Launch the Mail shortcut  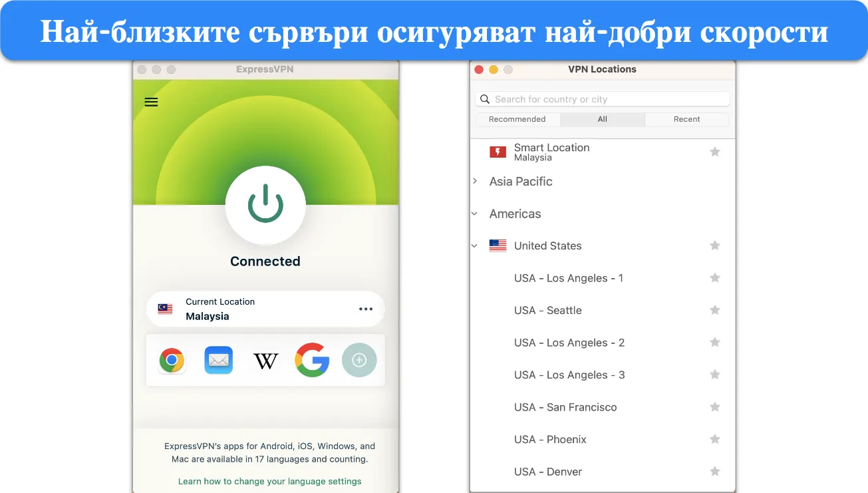219,360
